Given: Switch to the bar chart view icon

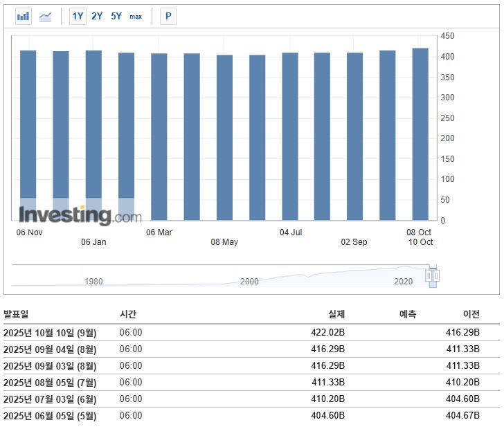Looking at the screenshot, I should (x=23, y=16).
